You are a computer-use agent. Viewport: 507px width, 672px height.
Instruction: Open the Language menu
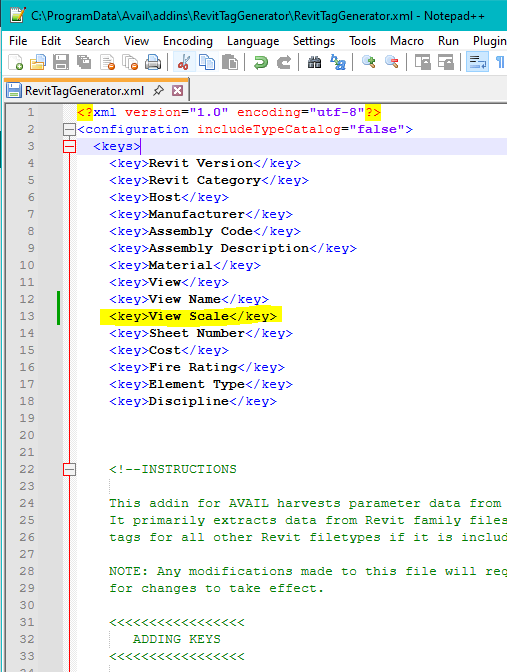[x=253, y=41]
